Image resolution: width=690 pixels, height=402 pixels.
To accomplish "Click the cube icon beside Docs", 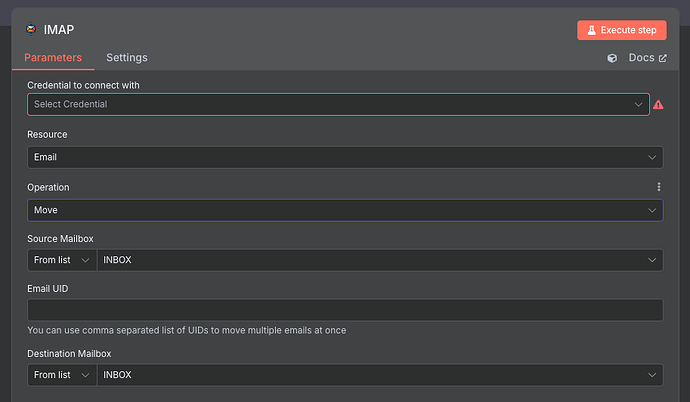I will point(612,58).
